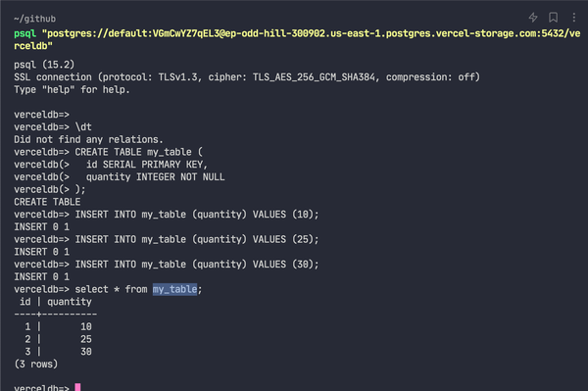Screen dimensions: 588x391
Task: Place cursor at the pink prompt cursor
Action: coord(77,387)
